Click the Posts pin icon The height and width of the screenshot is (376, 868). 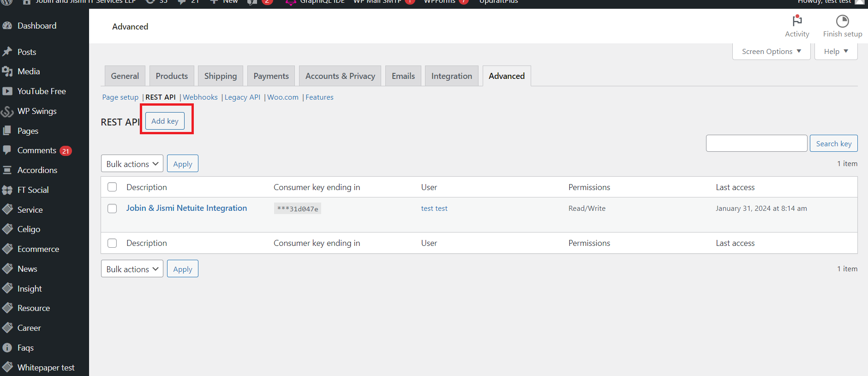7,52
